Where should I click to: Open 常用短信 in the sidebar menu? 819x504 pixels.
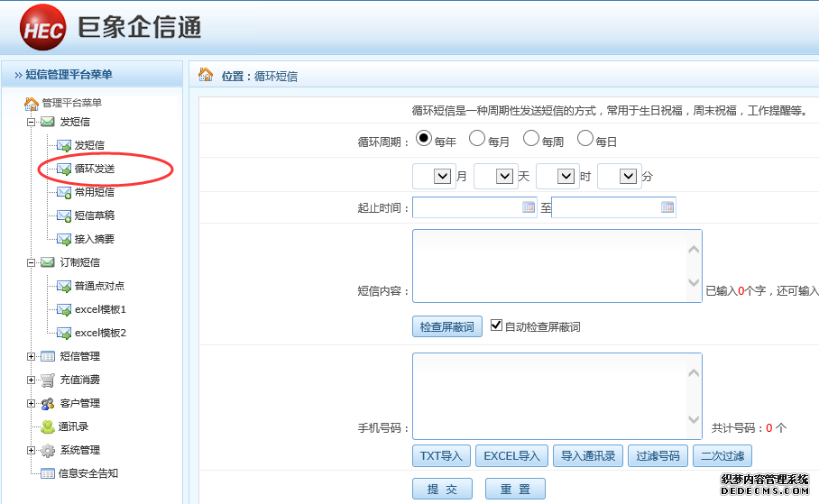tap(94, 192)
